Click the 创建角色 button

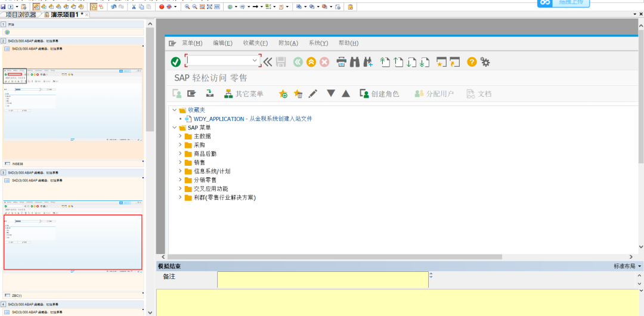pyautogui.click(x=379, y=94)
